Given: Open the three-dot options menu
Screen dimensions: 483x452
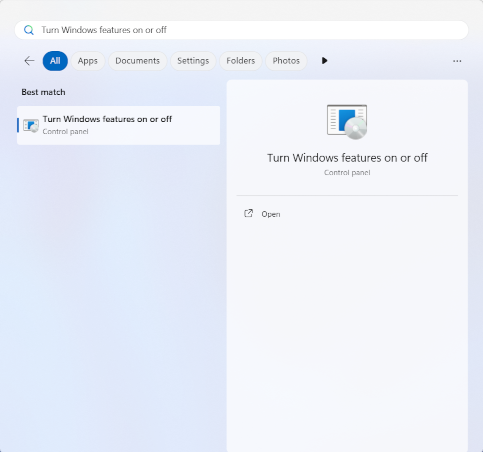Looking at the screenshot, I should pyautogui.click(x=457, y=61).
